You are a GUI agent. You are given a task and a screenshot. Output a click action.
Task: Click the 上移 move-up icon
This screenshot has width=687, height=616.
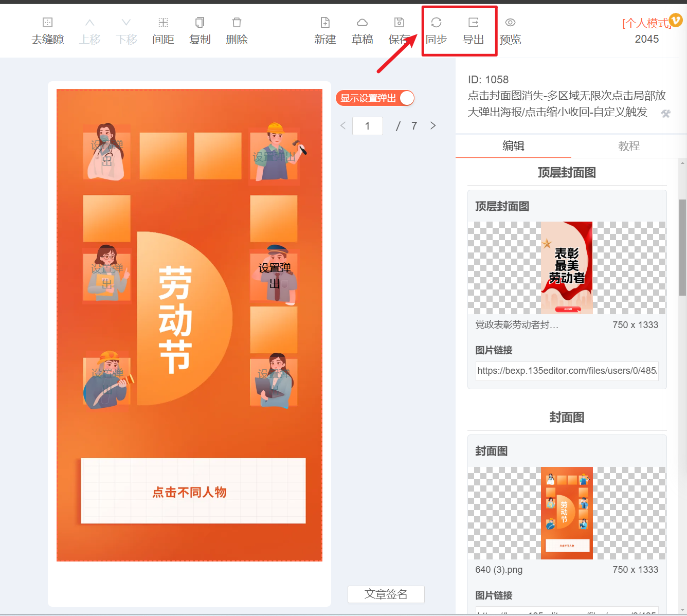click(89, 23)
